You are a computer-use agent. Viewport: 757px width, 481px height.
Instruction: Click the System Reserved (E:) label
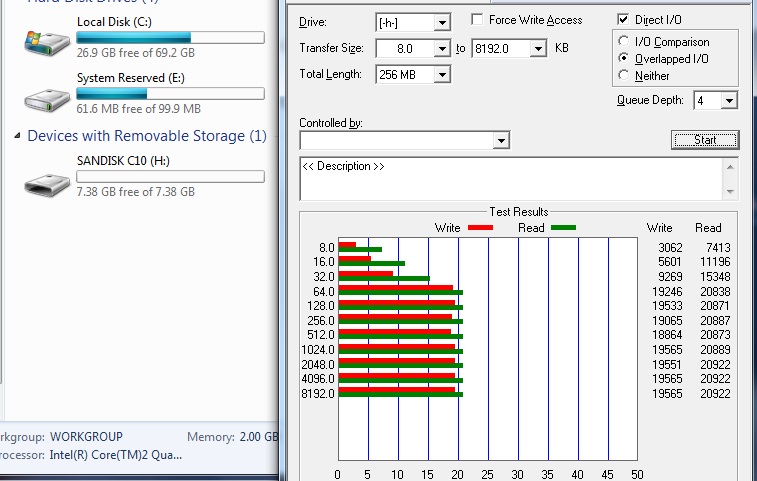tap(130, 78)
